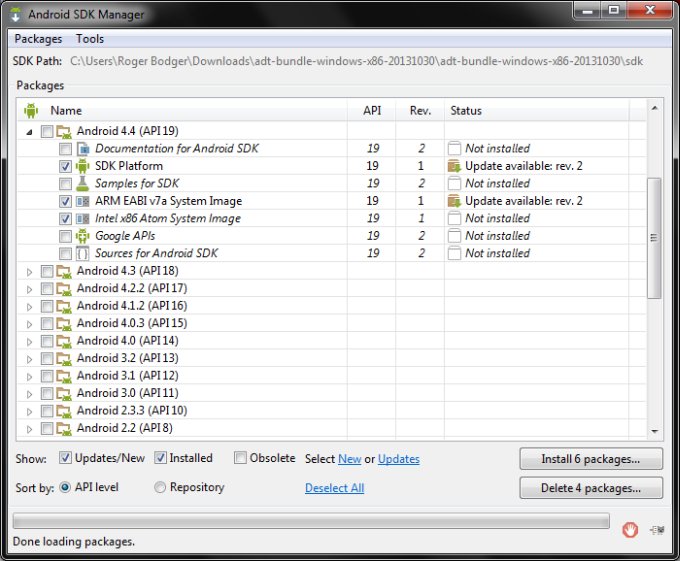Check the Samples for SDK checkbox

[65, 184]
